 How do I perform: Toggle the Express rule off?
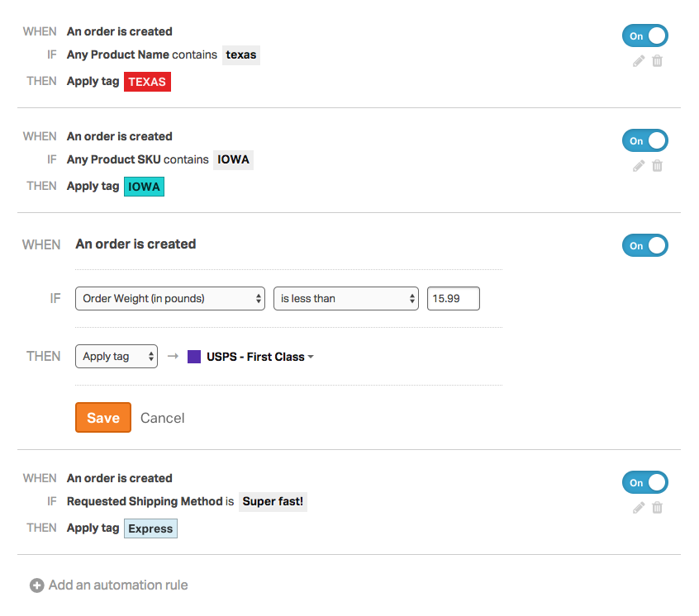point(645,482)
